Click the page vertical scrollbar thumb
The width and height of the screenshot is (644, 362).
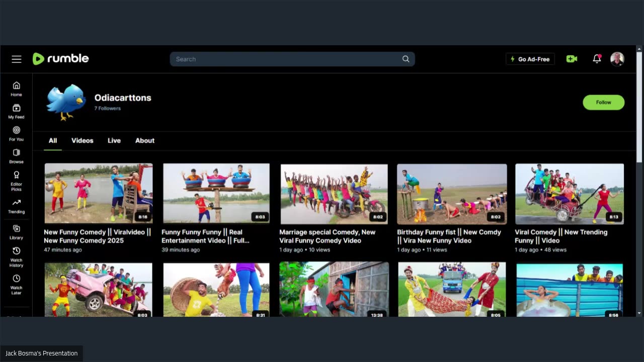point(639,108)
